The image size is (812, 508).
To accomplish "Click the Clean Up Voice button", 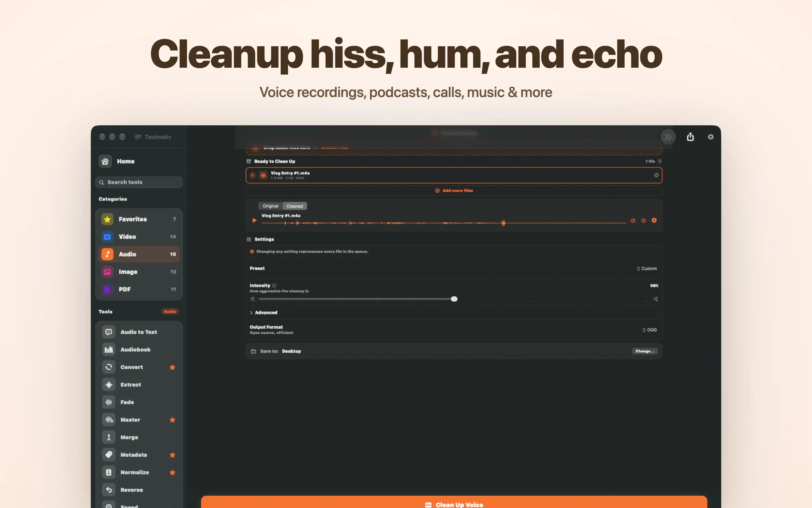I will pos(454,502).
